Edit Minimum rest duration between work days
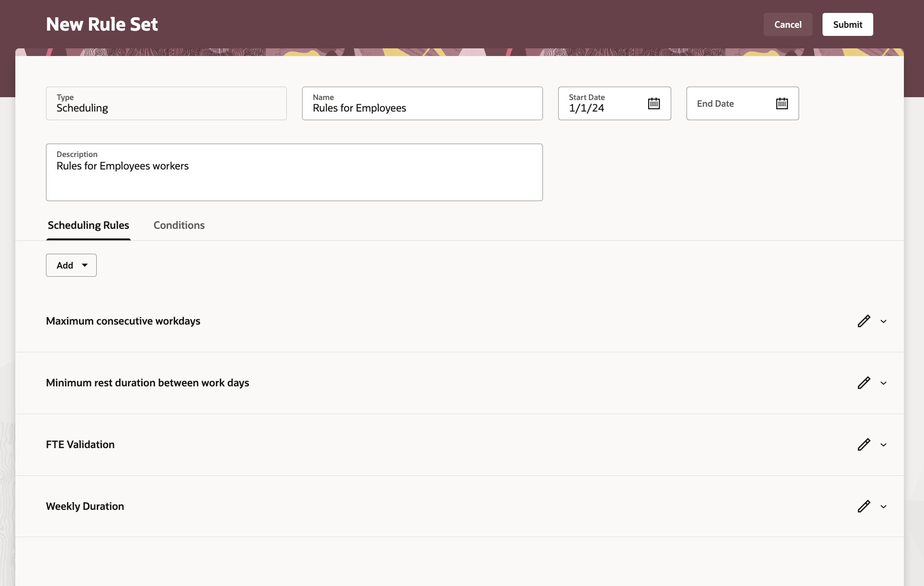 click(x=864, y=383)
